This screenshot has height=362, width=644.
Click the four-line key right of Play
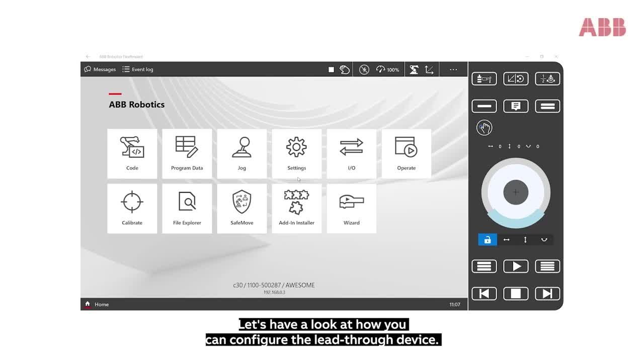point(547,266)
